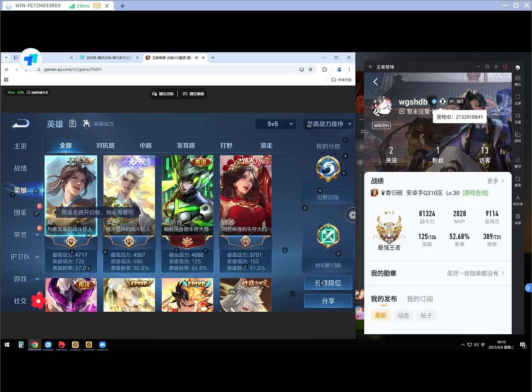Click the game back arrow logo
Viewport: 532px width, 392px height.
pos(21,124)
